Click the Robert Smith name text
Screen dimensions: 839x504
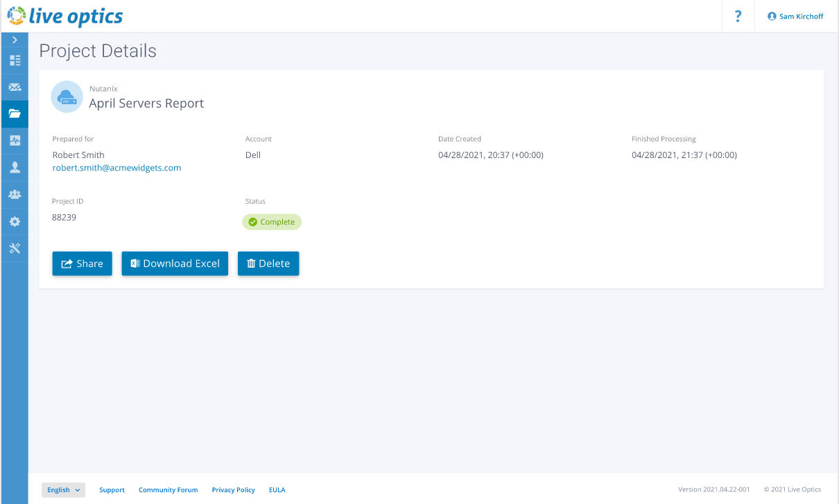(x=78, y=155)
